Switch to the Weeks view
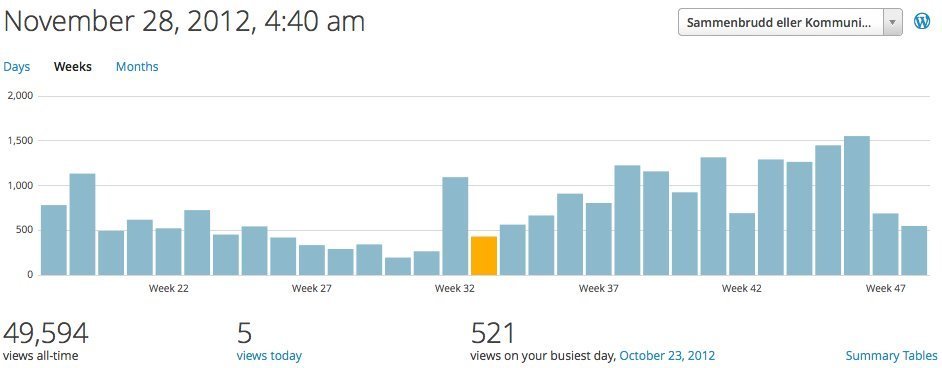942x368 pixels. (73, 67)
